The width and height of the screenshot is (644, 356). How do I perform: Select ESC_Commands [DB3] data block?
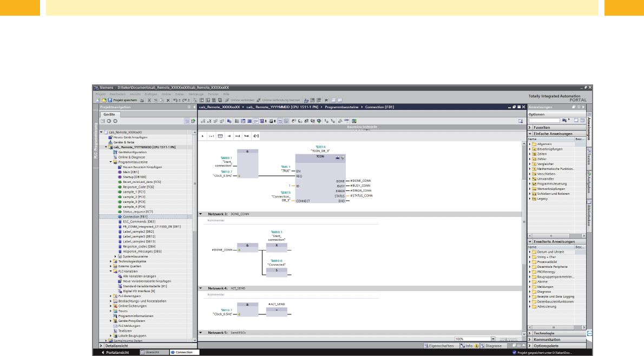(139, 222)
